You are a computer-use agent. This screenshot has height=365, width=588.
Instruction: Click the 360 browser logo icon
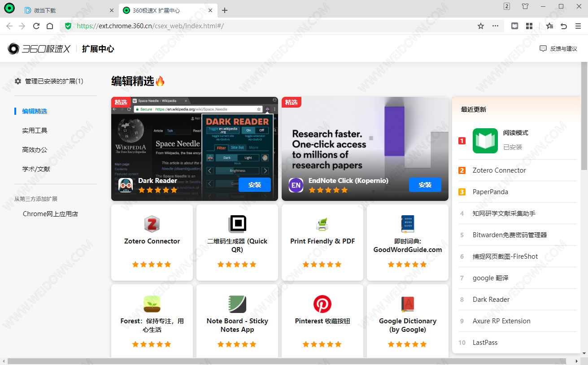[x=9, y=8]
